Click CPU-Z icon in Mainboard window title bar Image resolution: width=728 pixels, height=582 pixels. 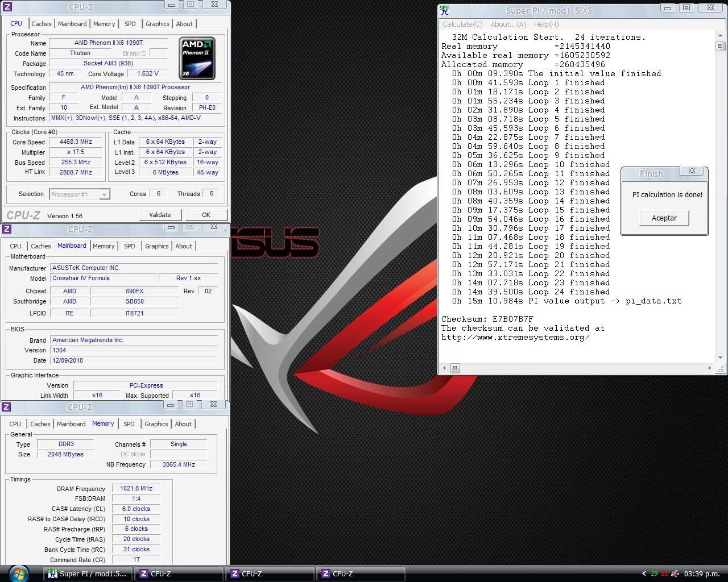tap(6, 229)
